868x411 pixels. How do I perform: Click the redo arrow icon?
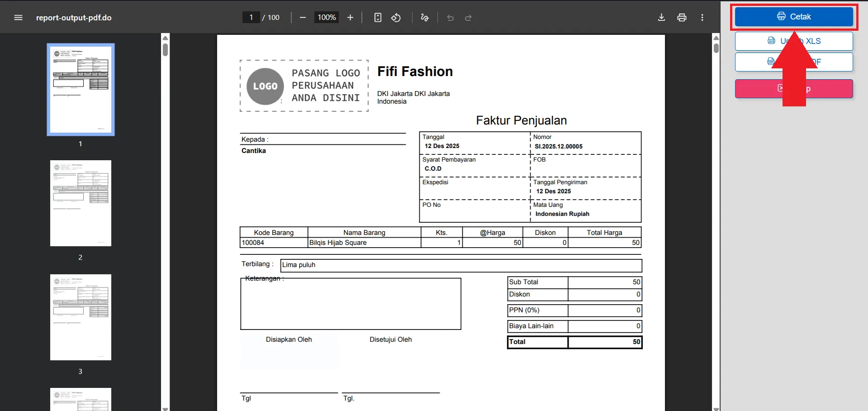(468, 18)
